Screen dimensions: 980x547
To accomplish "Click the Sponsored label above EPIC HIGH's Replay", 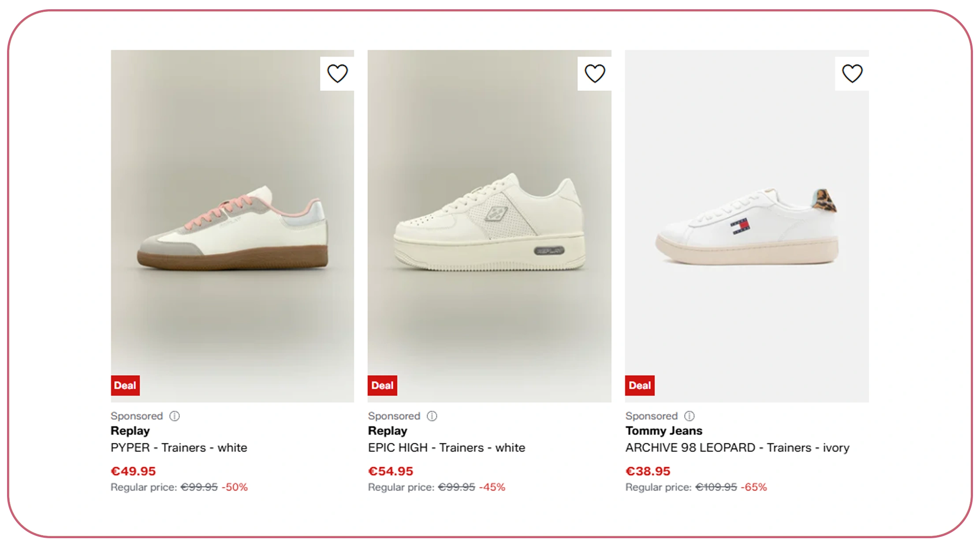I will click(x=394, y=416).
